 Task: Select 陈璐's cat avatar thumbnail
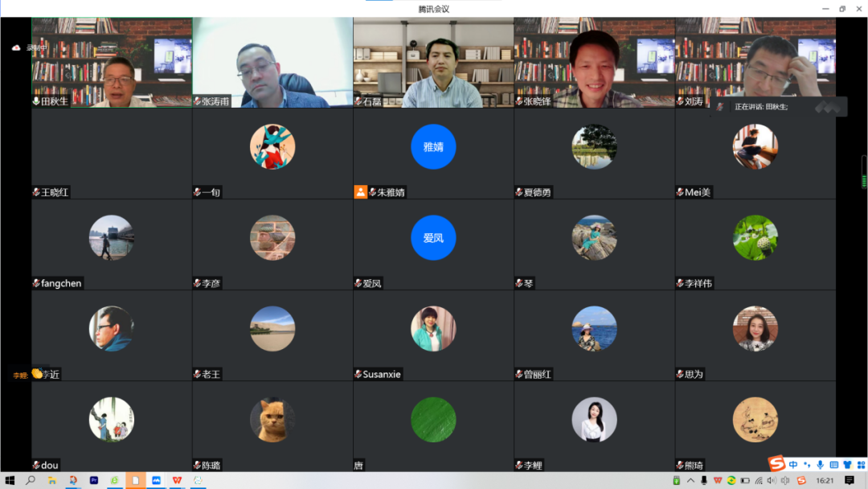[272, 420]
